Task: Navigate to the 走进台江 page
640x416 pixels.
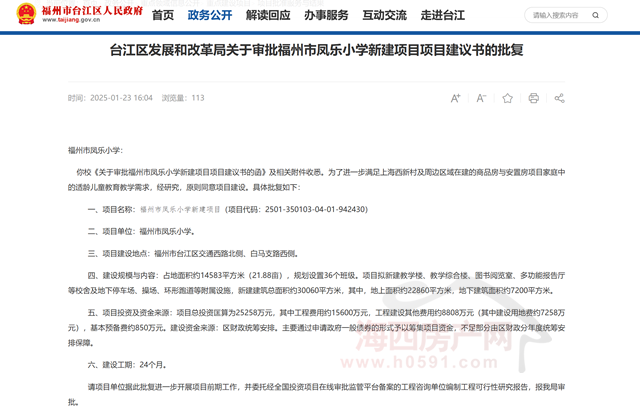Action: (441, 16)
